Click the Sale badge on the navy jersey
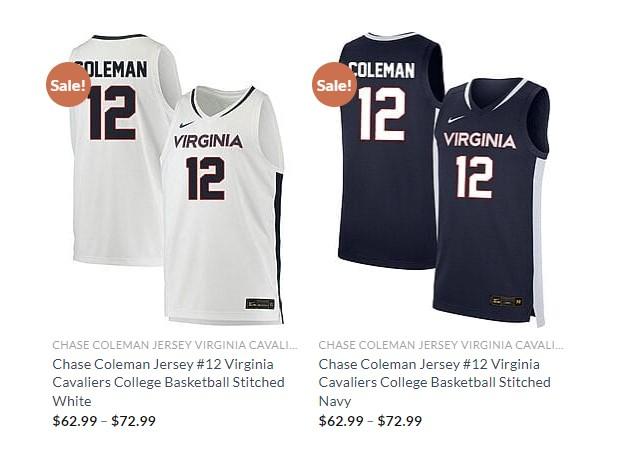This screenshot has height=471, width=625. coord(334,84)
